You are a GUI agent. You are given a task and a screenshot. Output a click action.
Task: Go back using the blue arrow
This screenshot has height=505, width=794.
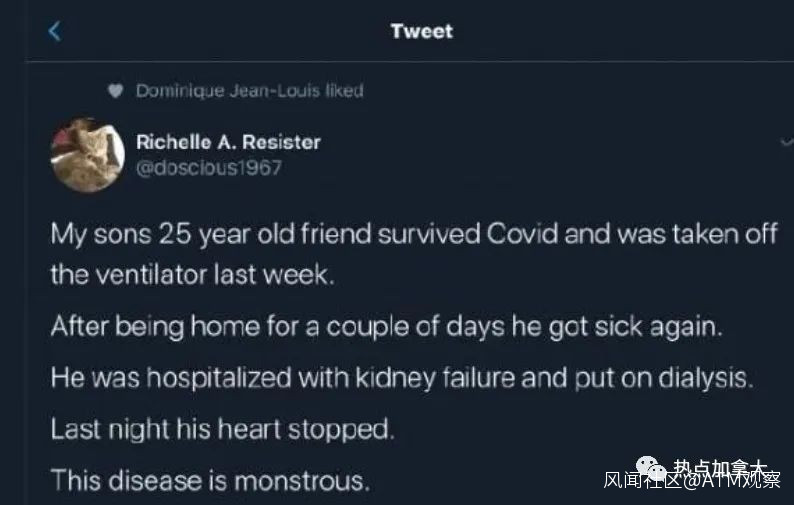55,31
